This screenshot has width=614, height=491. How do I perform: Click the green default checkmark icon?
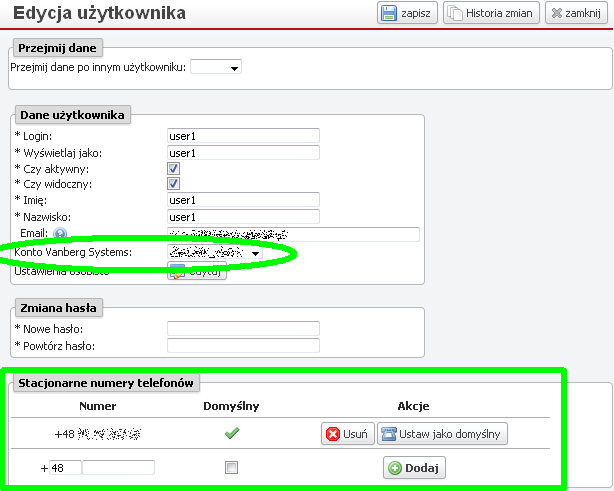232,434
